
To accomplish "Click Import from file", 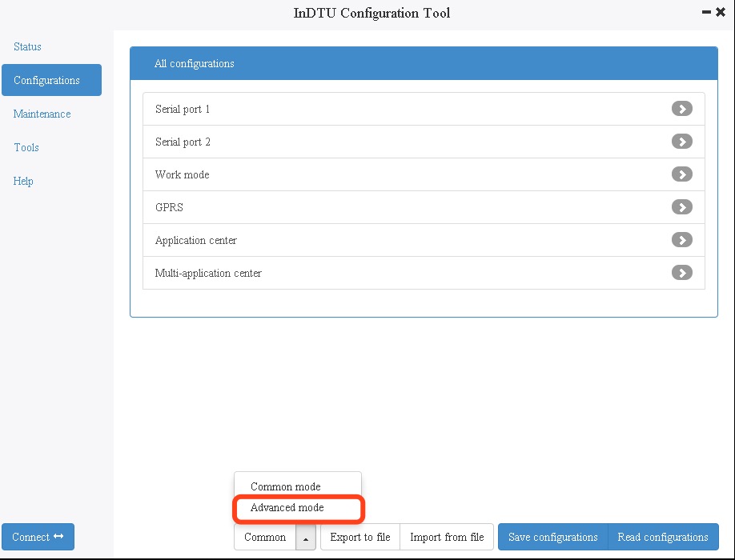I will pos(447,538).
